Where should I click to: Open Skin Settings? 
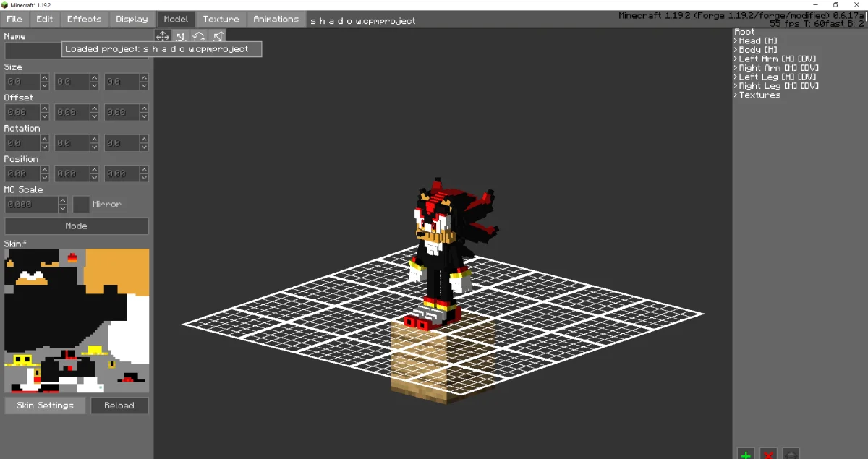tap(46, 406)
